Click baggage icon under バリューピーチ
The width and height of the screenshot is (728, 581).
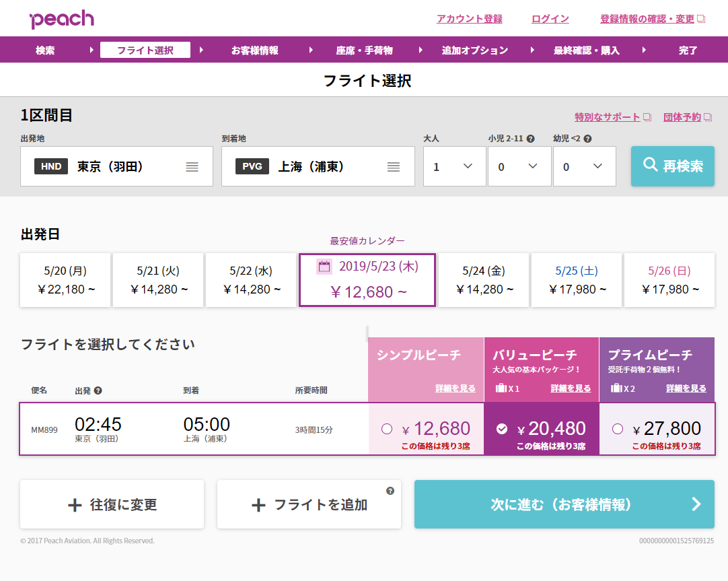click(x=501, y=388)
